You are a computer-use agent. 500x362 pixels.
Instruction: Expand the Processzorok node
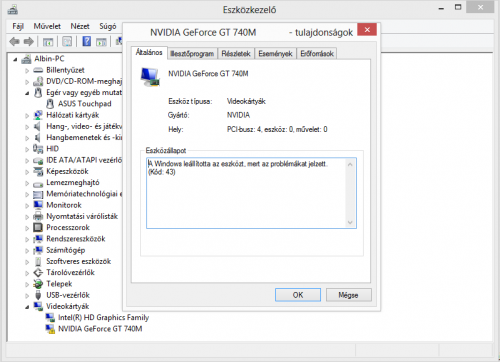click(27, 228)
